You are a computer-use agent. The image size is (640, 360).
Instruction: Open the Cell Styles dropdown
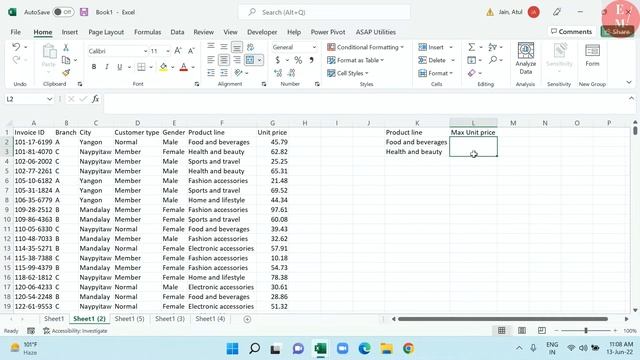348,73
